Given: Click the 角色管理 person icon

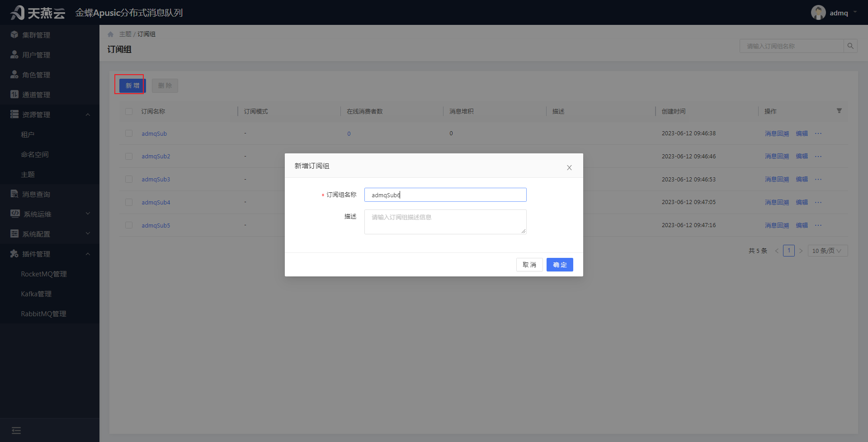Looking at the screenshot, I should (14, 74).
